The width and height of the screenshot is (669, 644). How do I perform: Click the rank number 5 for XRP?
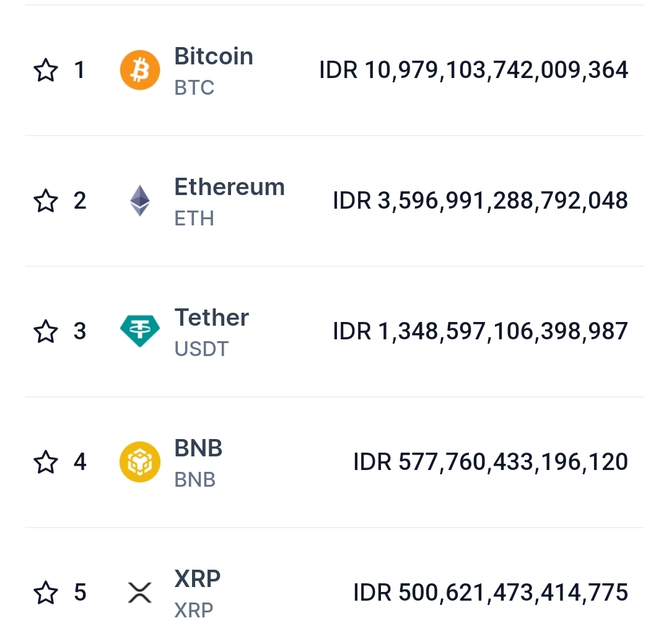pyautogui.click(x=80, y=593)
